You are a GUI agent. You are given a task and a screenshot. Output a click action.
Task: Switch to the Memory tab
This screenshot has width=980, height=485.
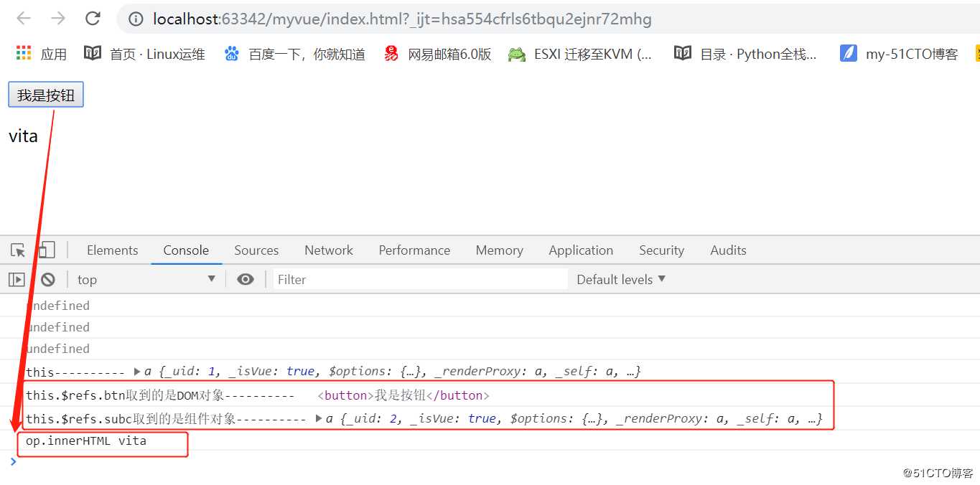coord(499,250)
